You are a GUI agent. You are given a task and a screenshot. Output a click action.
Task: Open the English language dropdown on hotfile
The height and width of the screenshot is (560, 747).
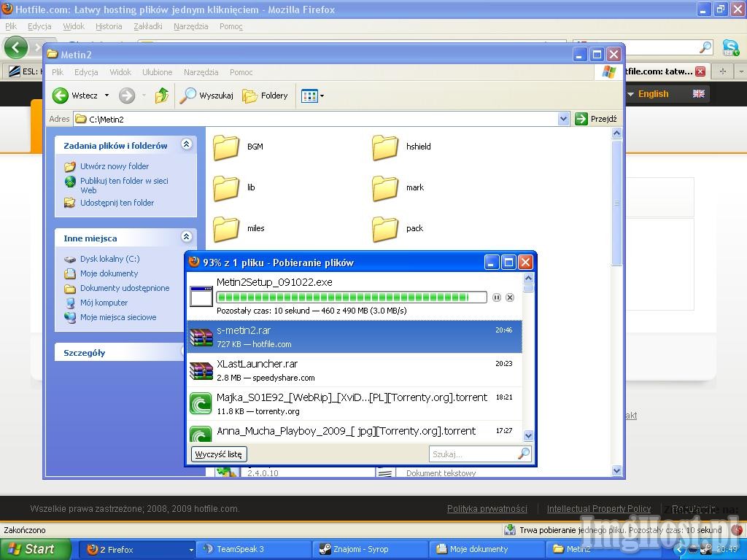tap(665, 94)
